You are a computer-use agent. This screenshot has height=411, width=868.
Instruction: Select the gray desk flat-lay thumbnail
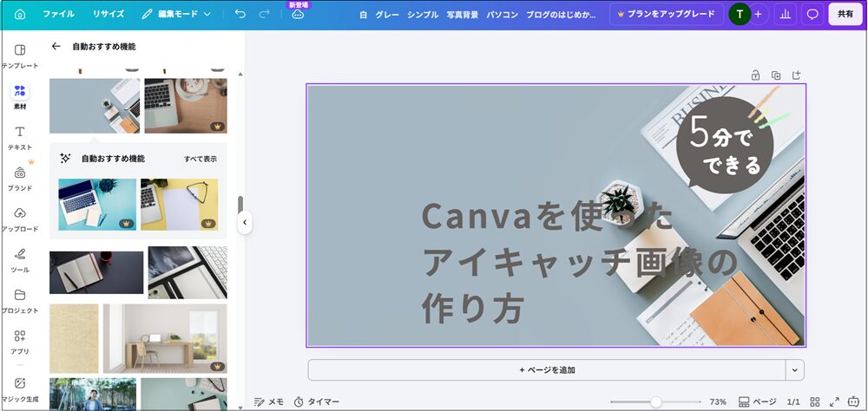[95, 106]
